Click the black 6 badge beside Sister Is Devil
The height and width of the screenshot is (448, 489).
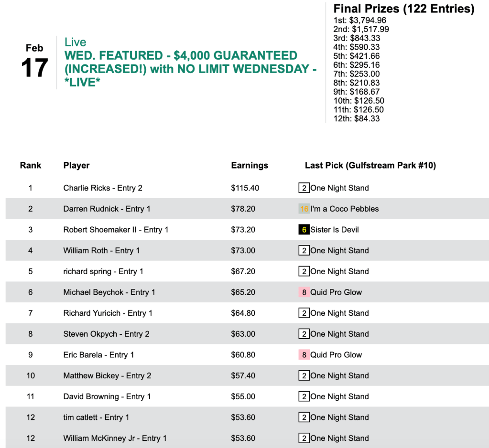click(304, 230)
